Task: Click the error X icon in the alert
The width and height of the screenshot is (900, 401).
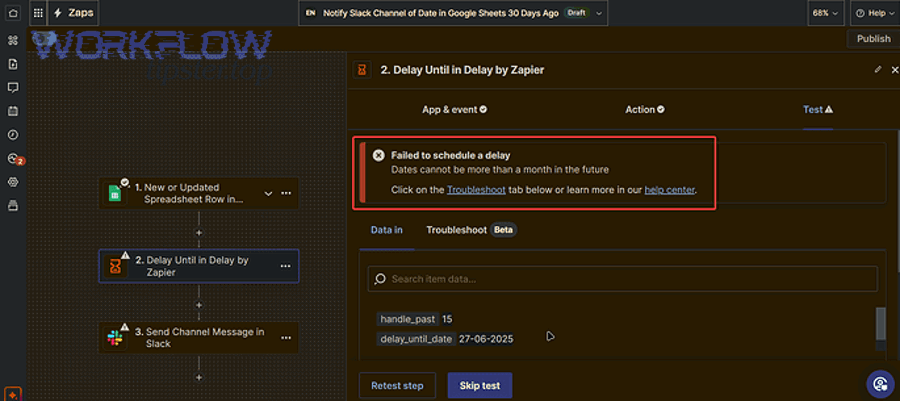Action: coord(378,155)
